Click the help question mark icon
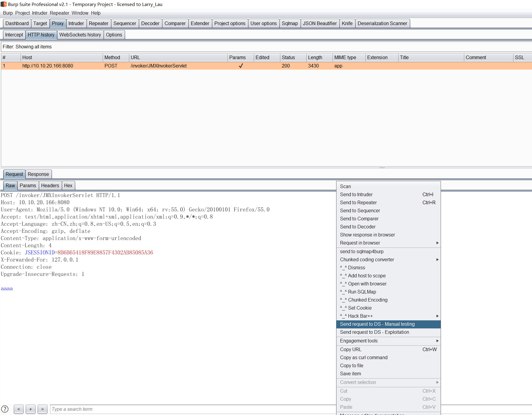 point(5,409)
